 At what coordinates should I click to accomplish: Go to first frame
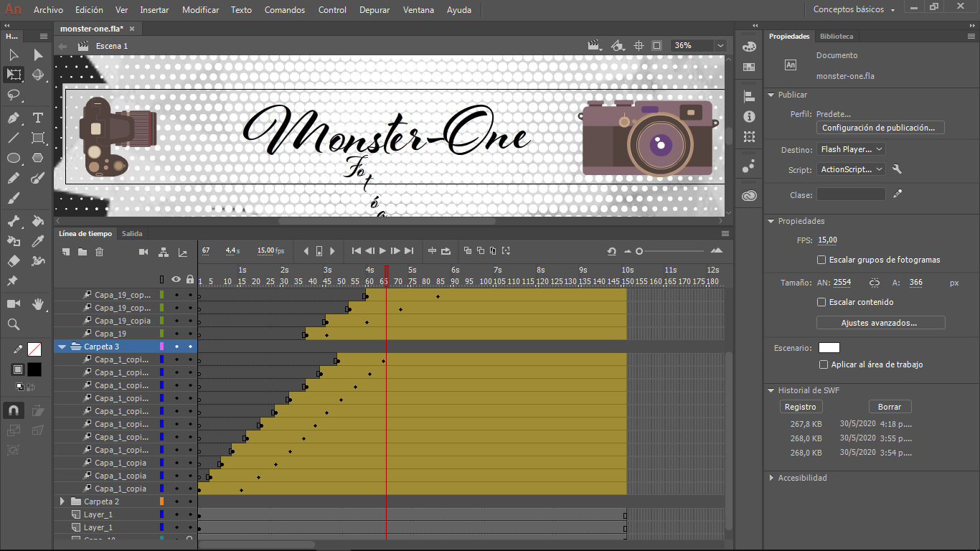pyautogui.click(x=357, y=250)
